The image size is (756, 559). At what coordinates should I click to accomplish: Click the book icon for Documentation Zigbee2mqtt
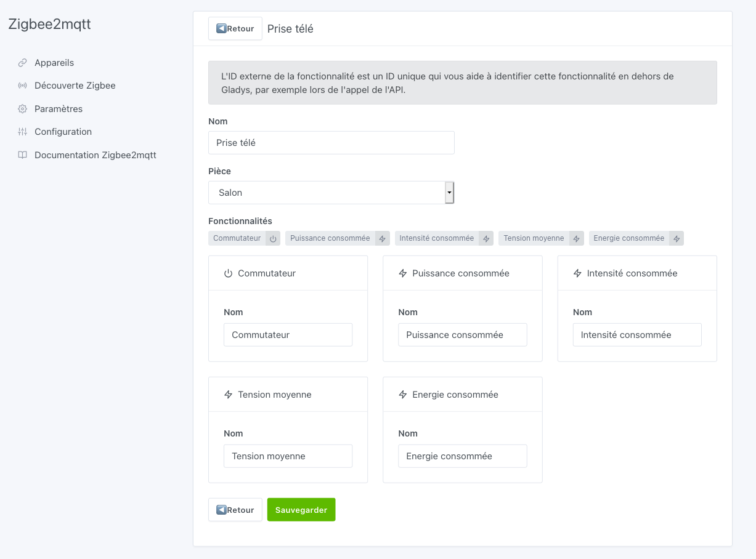tap(23, 155)
